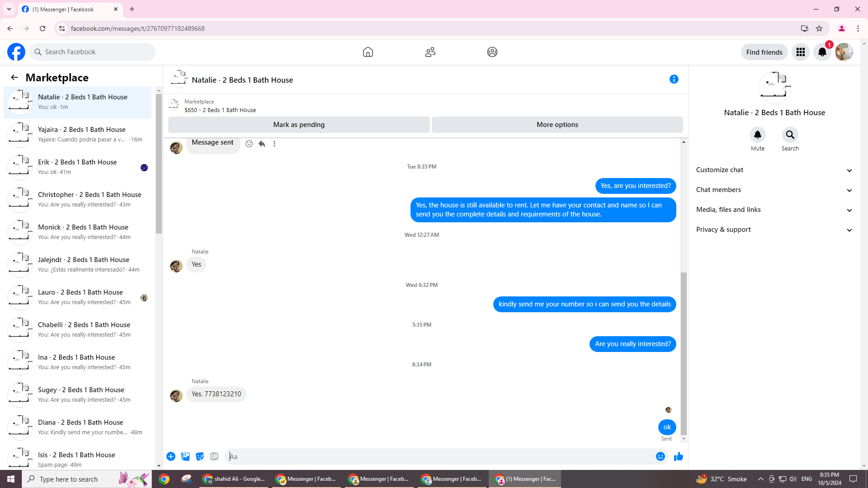Go to Facebook Home tab

point(368,52)
